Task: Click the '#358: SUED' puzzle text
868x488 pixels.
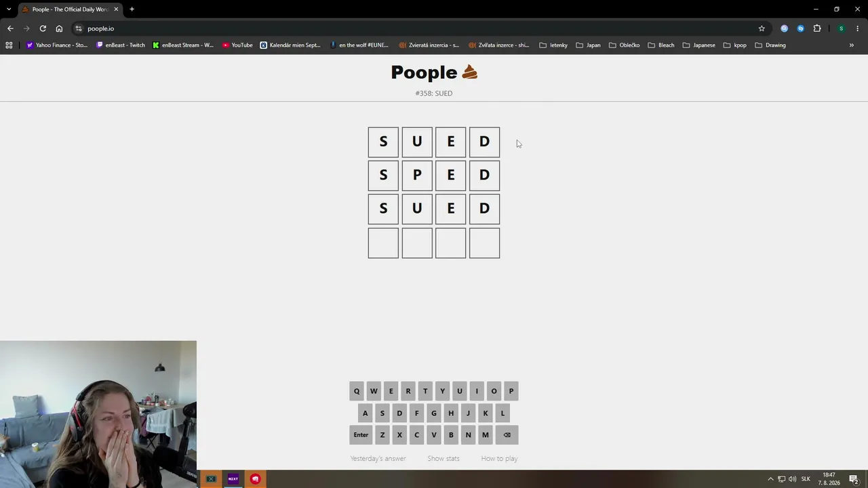Action: (434, 94)
